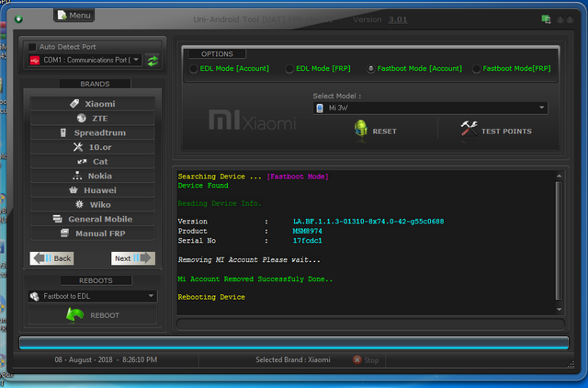The width and height of the screenshot is (588, 388).
Task: Click the Android robot reset icon
Action: 361,130
